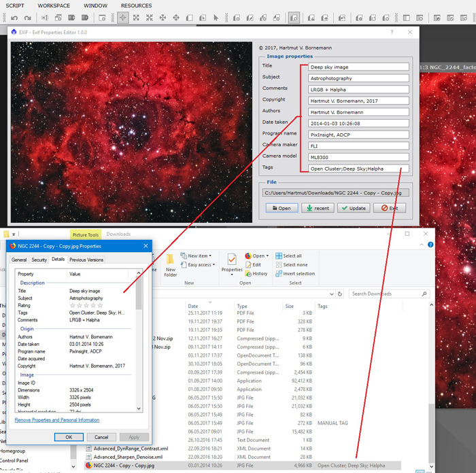Click recent button in EXIF editor
Screen dimensions: 476x473
(318, 208)
